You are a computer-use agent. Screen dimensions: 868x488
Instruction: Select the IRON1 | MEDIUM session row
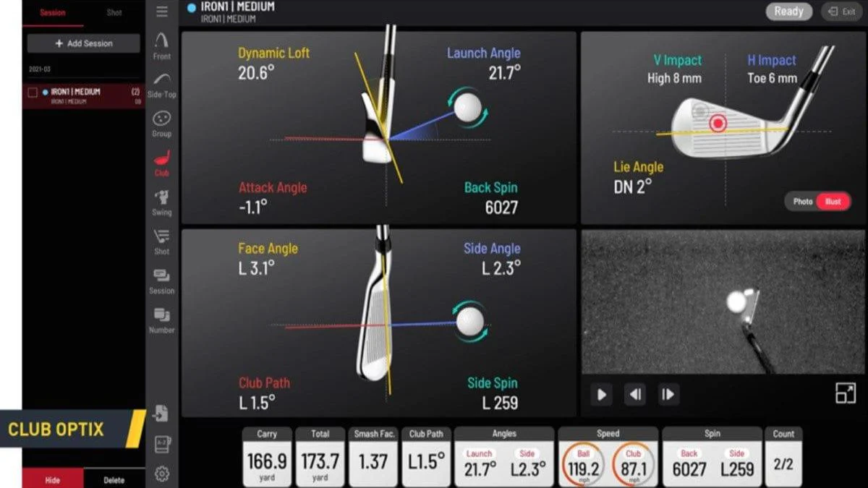point(84,96)
